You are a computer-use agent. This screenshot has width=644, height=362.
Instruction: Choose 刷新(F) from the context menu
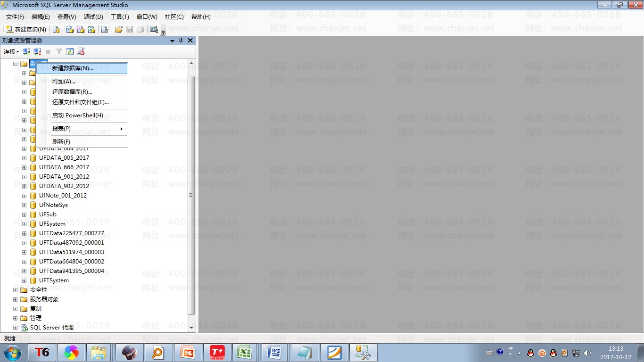[82, 142]
